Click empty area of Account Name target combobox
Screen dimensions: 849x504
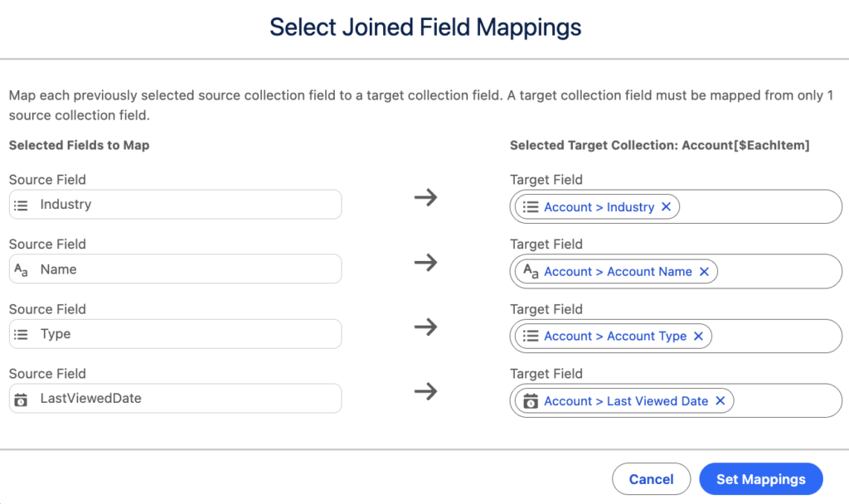point(777,271)
